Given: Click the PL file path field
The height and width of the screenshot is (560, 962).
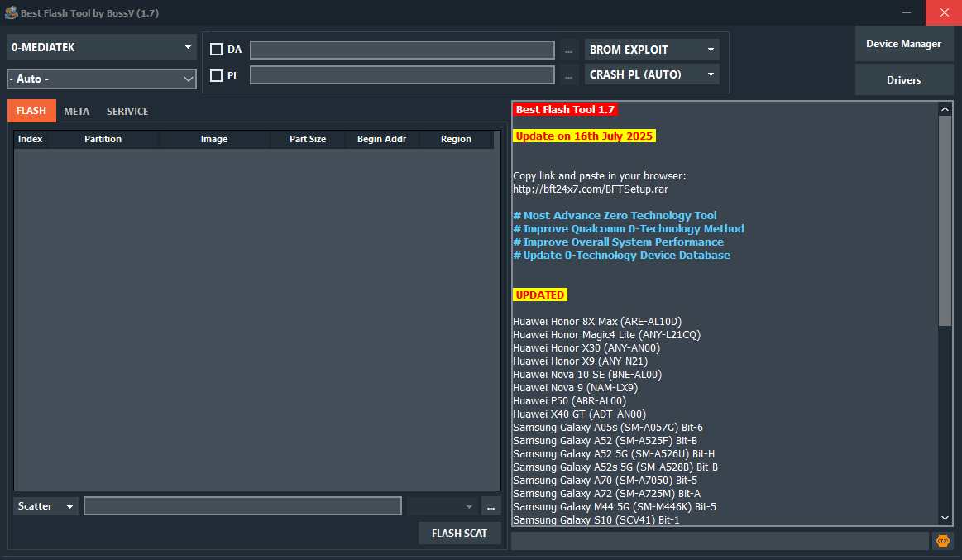Looking at the screenshot, I should tap(403, 74).
